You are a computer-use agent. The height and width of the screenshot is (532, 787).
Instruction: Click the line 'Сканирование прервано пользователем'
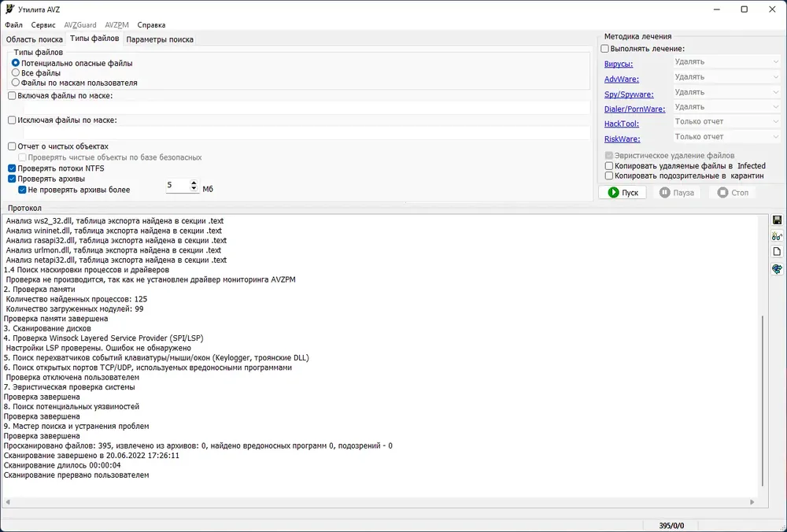coord(76,475)
